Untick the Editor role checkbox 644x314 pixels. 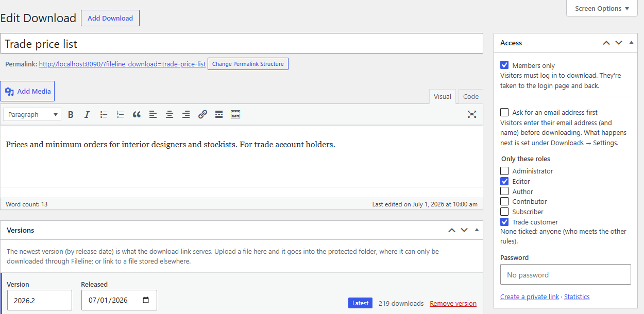point(505,181)
